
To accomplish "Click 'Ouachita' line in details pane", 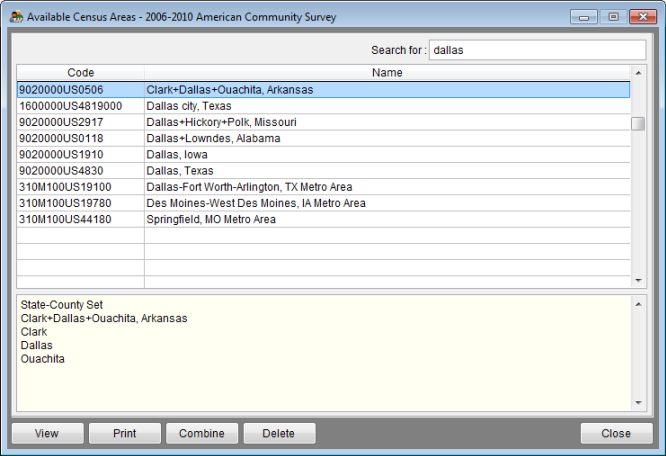I will tap(42, 359).
